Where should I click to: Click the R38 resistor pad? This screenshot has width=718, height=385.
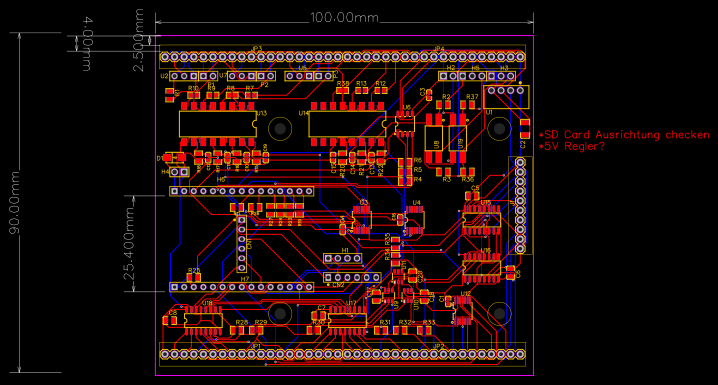pos(343,91)
